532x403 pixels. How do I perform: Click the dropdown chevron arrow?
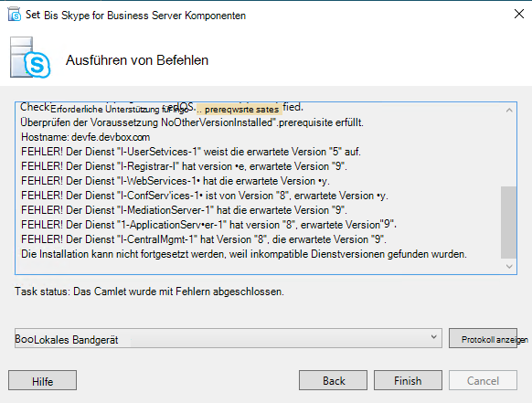433,337
